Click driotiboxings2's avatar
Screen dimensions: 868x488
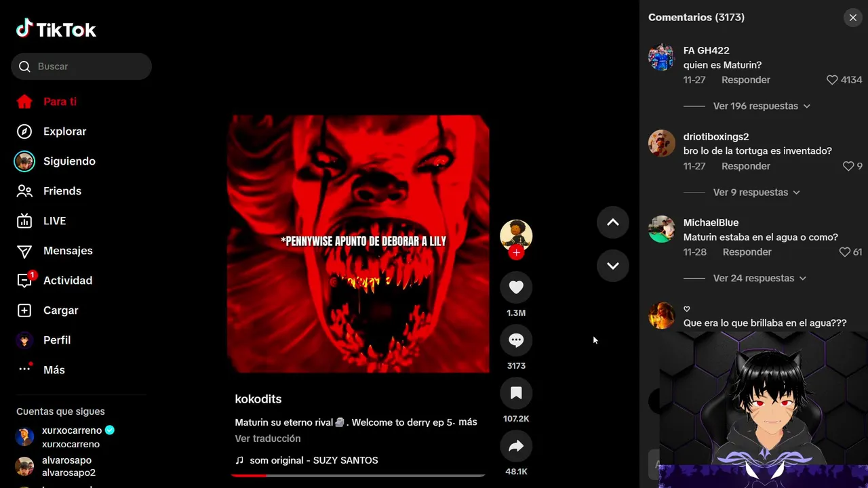(x=661, y=143)
